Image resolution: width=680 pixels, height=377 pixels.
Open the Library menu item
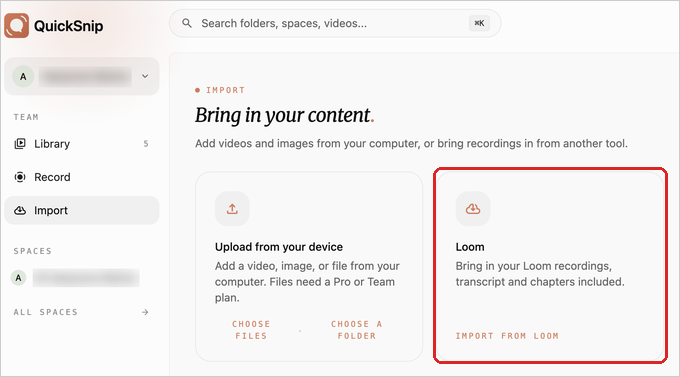(82, 144)
